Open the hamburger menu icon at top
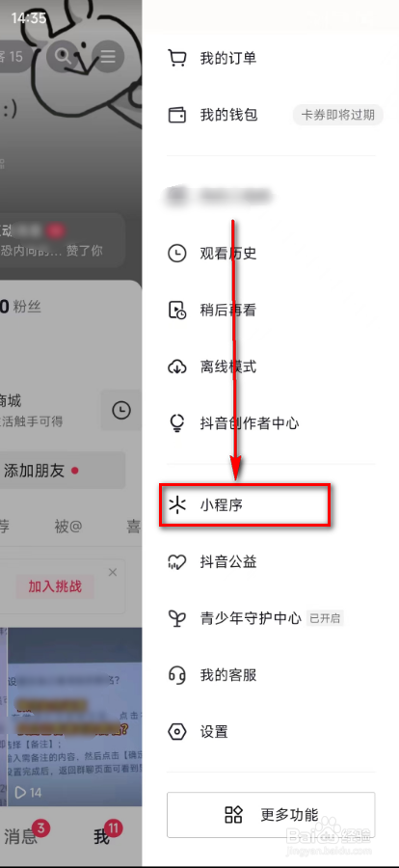 coord(107,55)
